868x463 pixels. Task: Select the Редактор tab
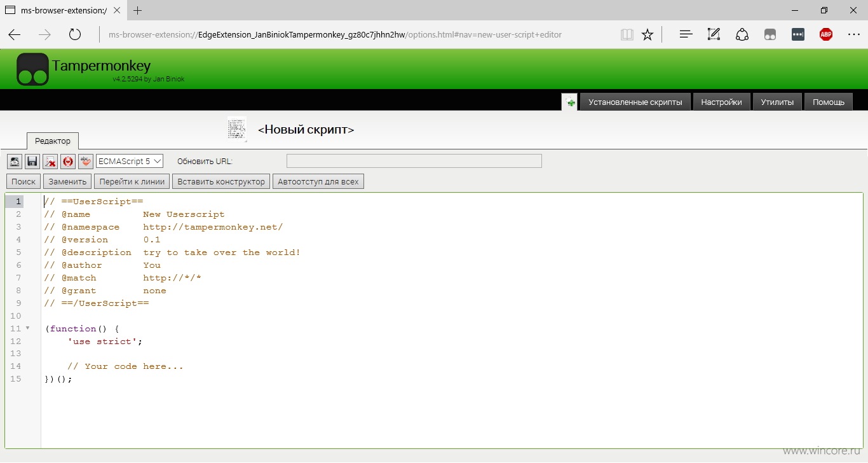(x=53, y=141)
